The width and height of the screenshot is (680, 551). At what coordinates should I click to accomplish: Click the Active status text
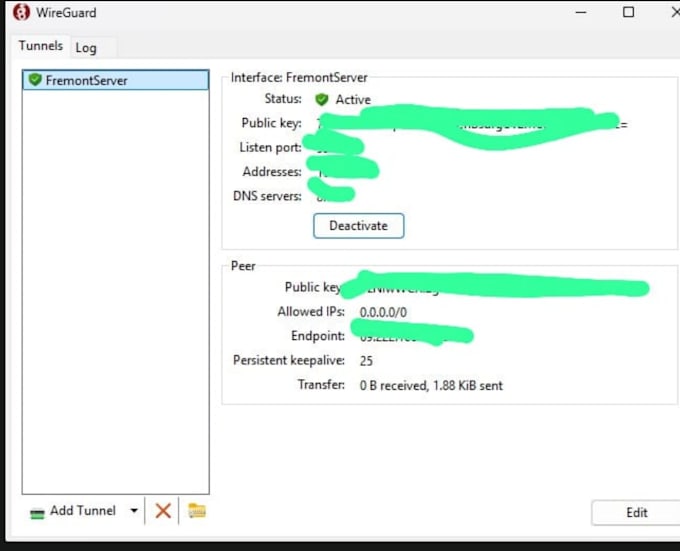pyautogui.click(x=353, y=100)
